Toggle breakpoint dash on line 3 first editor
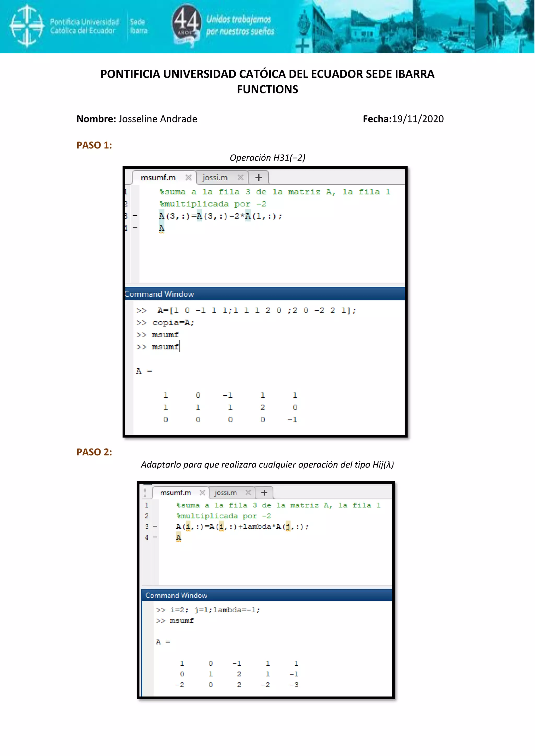The height and width of the screenshot is (756, 535). coord(135,216)
